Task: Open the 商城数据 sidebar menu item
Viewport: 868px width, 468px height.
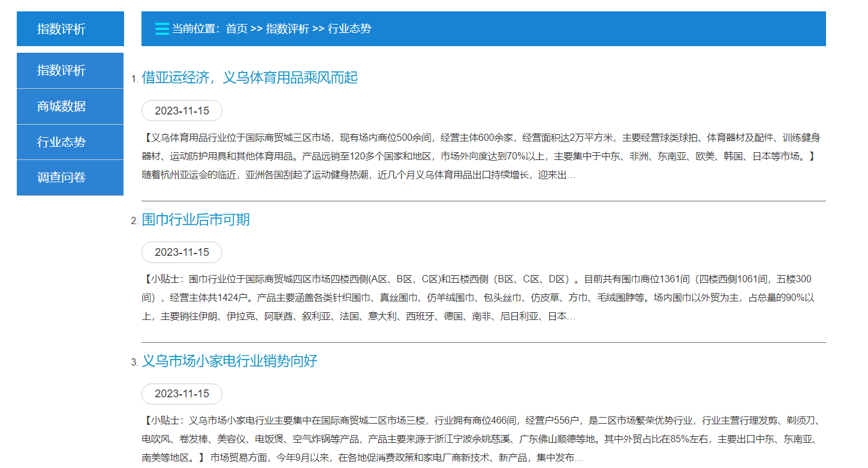Action: [70, 107]
